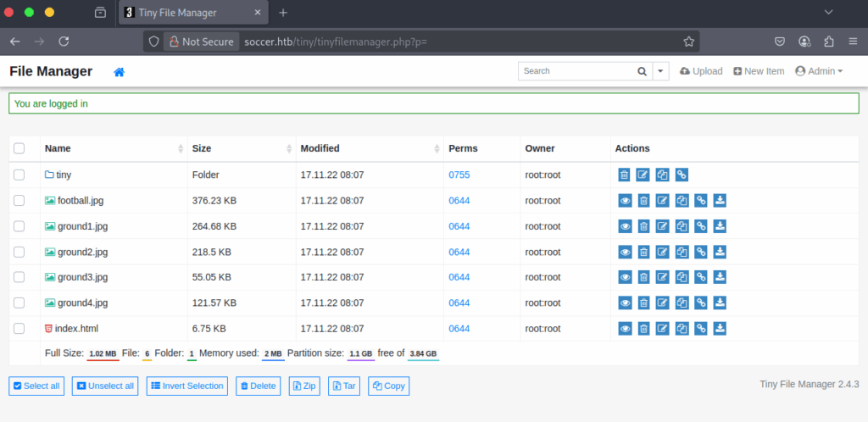Sort the list by Size column

pos(242,148)
